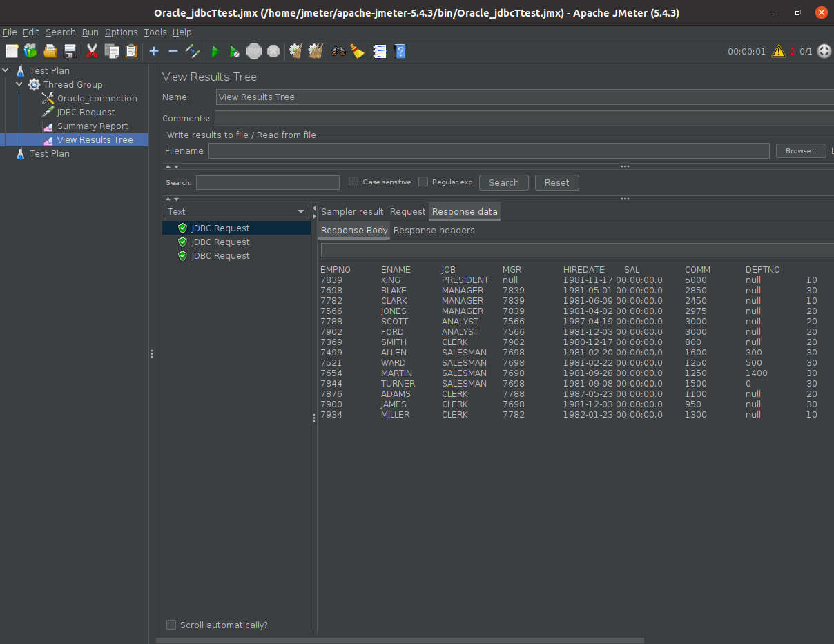Open the Options menu
Viewport: 834px width, 644px height.
(x=122, y=32)
